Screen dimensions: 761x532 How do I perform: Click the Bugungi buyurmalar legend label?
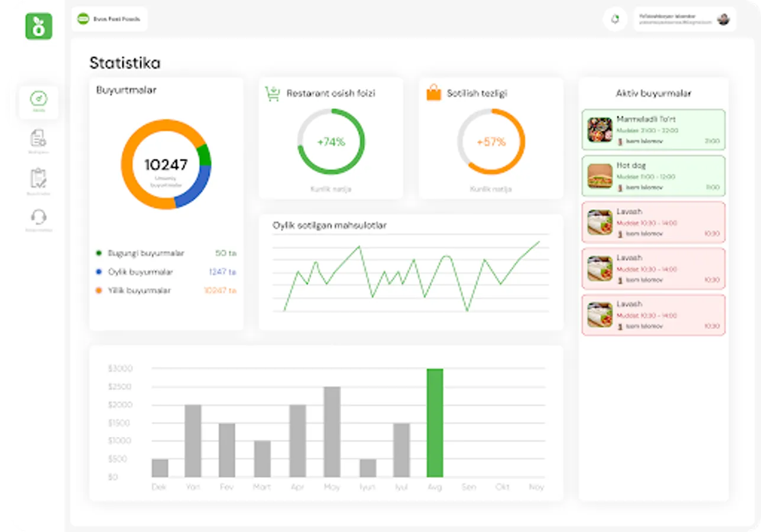point(146,253)
